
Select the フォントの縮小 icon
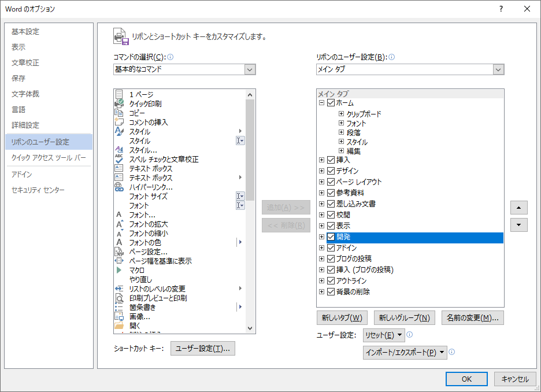[119, 233]
